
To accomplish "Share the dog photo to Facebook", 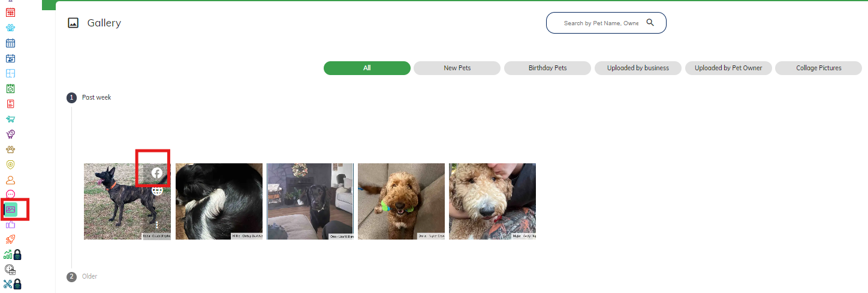I will tap(157, 173).
